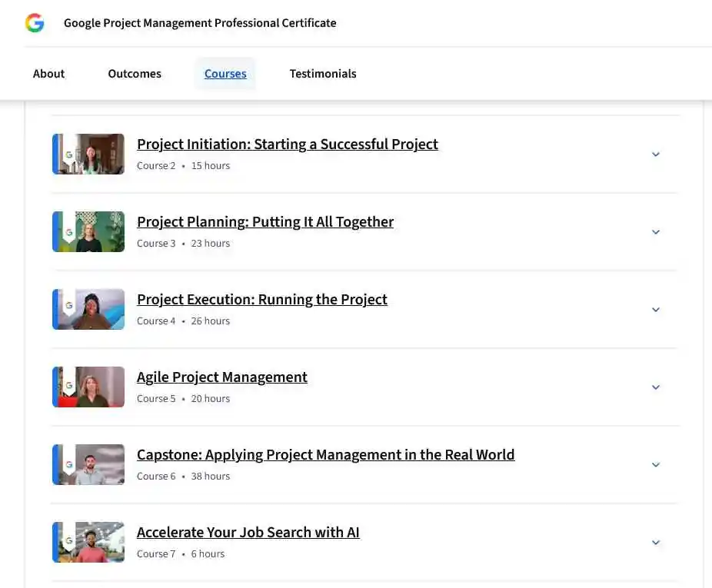This screenshot has width=712, height=588.
Task: Open Accelerate Your Job Search with AI
Action: [x=248, y=532]
